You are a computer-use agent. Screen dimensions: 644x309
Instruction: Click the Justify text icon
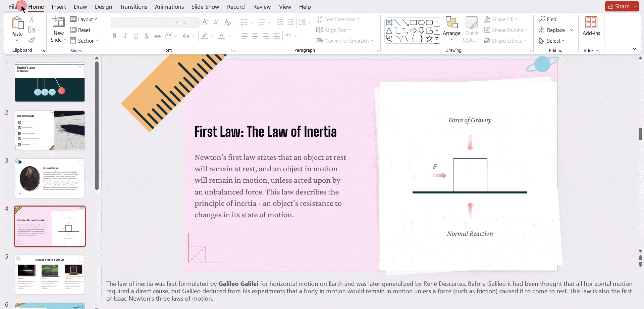276,36
